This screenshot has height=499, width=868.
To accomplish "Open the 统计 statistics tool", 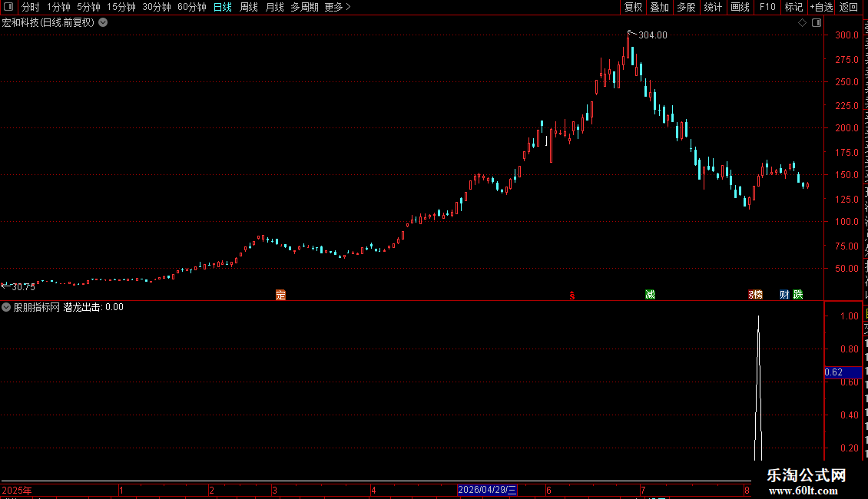I will click(712, 7).
